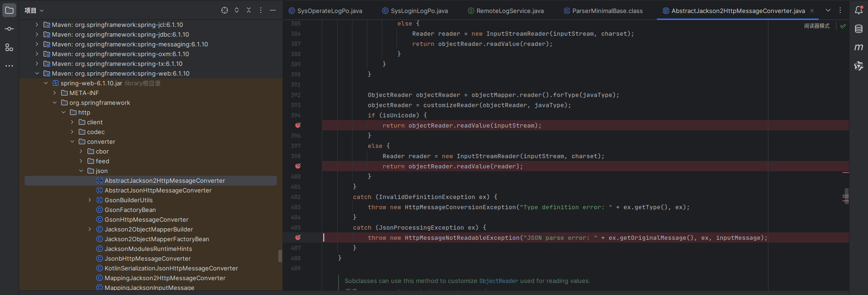Select MappingJackson2HttpMessageConverter in tree
The width and height of the screenshot is (868, 295).
[151, 278]
